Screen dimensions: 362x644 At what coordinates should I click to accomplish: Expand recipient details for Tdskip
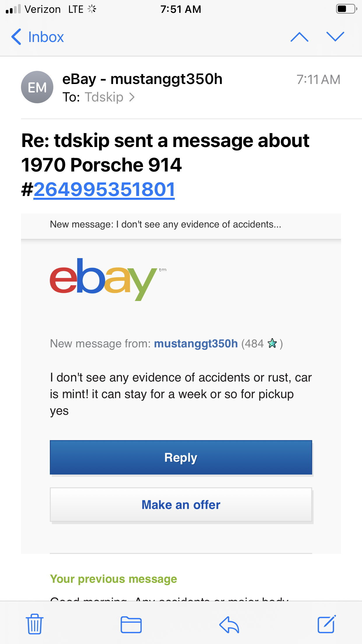click(110, 97)
